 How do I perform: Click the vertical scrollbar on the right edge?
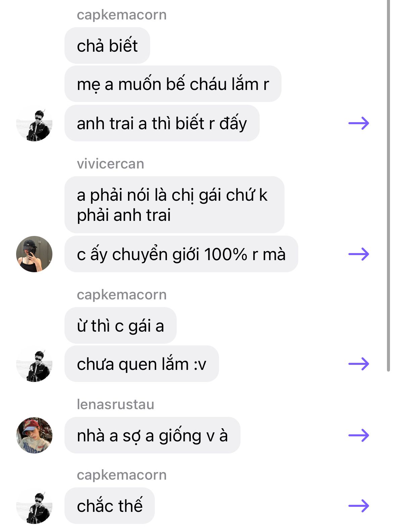[388, 185]
